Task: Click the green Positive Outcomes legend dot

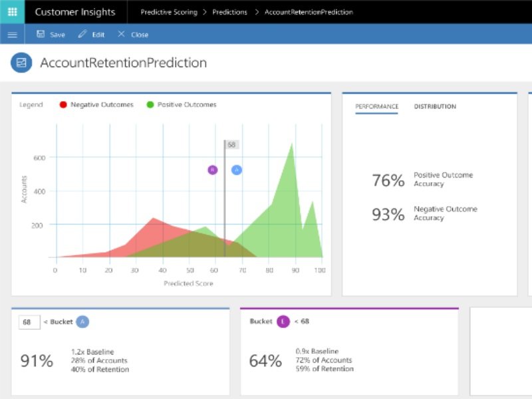Action: pos(150,104)
